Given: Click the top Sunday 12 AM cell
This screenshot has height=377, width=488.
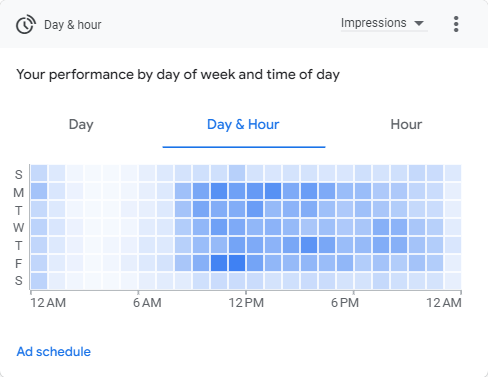Looking at the screenshot, I should click(39, 173).
